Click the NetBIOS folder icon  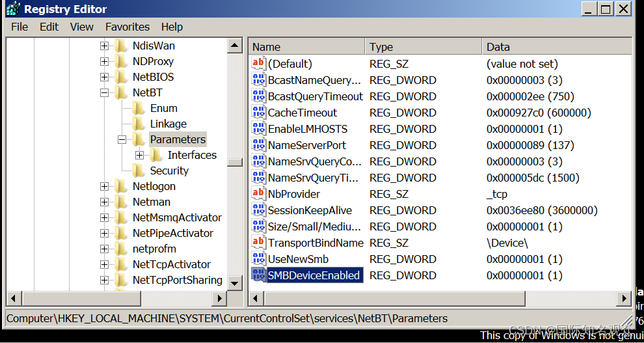(x=121, y=77)
